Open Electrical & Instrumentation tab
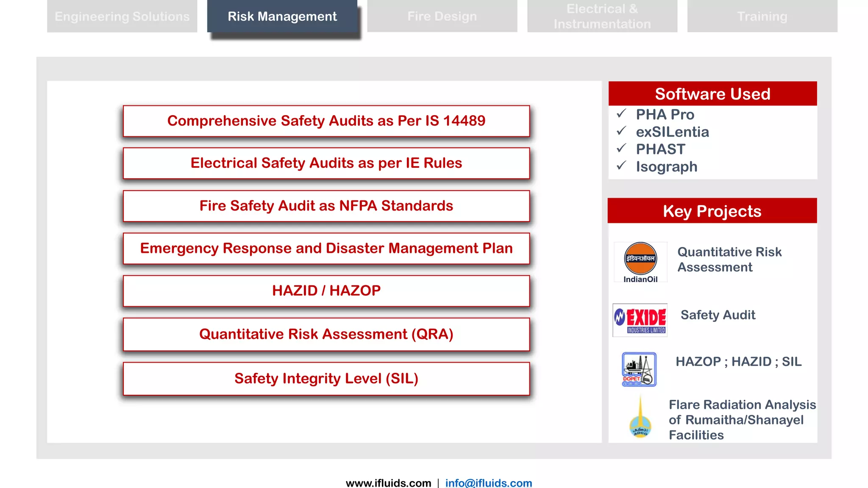 pyautogui.click(x=602, y=16)
